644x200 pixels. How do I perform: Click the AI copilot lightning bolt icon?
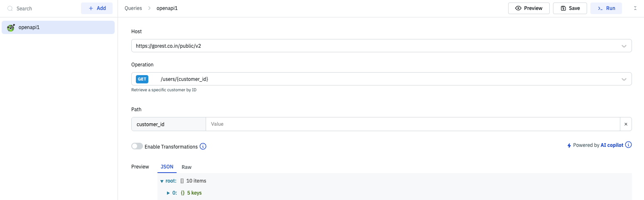pyautogui.click(x=569, y=145)
